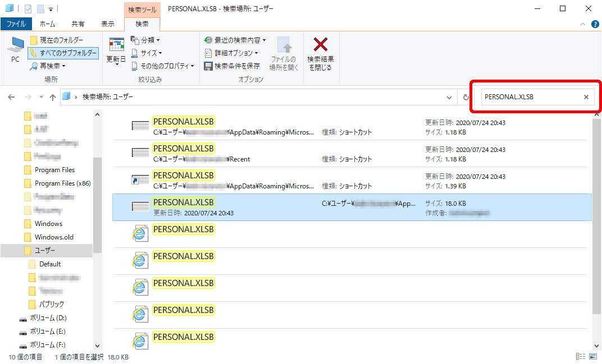The width and height of the screenshot is (602, 364).
Task: Click the File Explorer title bar icon
Action: tap(9, 8)
